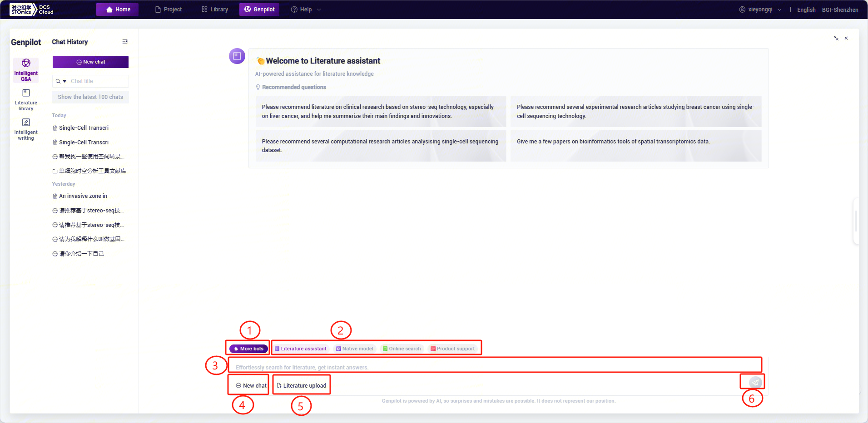The image size is (868, 423).
Task: Open the Literature library sidebar icon
Action: click(x=26, y=99)
